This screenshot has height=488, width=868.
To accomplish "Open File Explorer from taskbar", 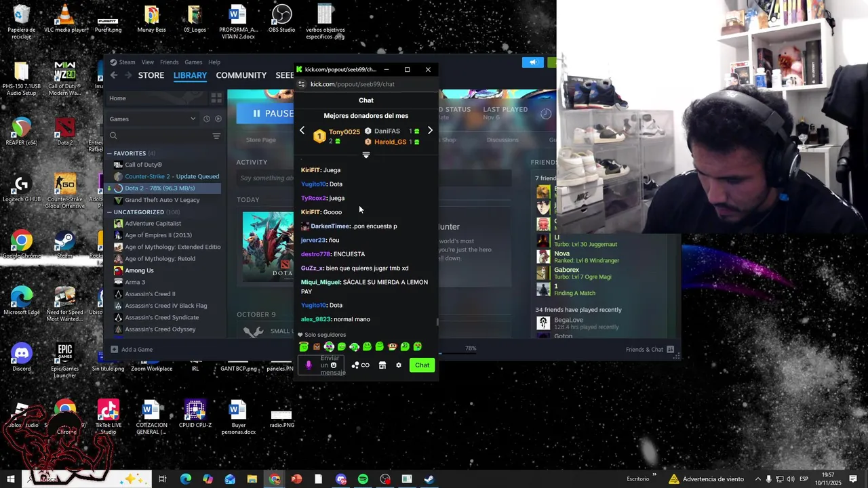I will (252, 479).
